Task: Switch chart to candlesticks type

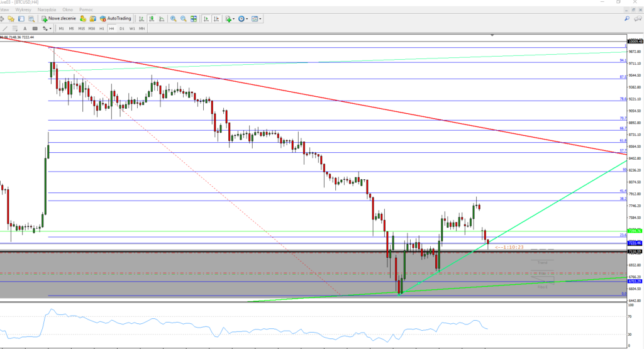Action: [x=152, y=18]
